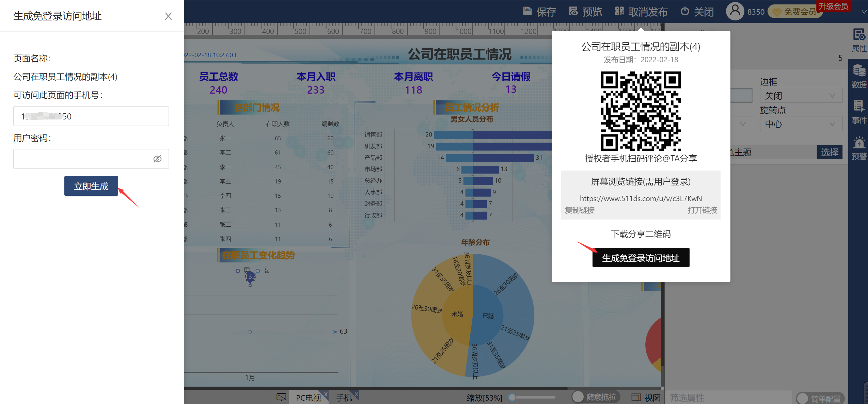Click 公司在职员工情况 dashboard title
The image size is (868, 404).
[x=460, y=54]
